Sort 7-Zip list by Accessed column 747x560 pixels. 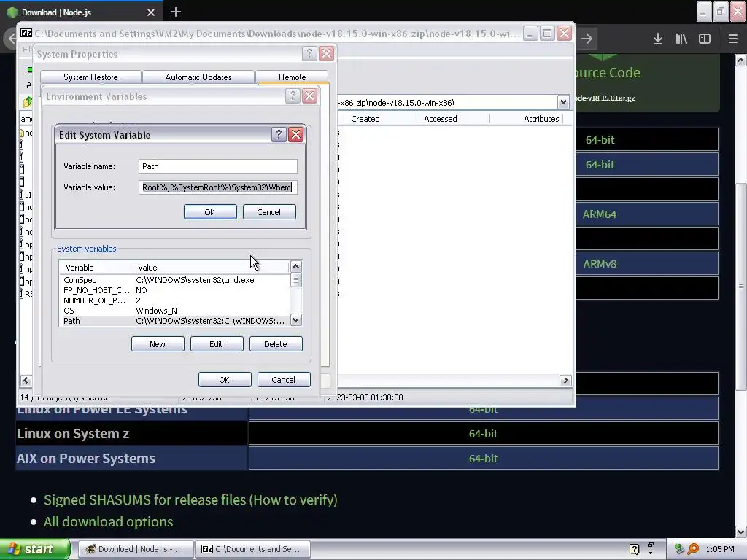(x=453, y=119)
